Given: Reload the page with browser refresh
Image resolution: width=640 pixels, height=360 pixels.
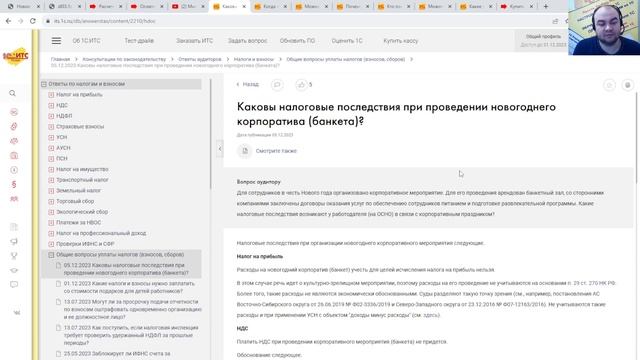Looking at the screenshot, I should point(33,21).
